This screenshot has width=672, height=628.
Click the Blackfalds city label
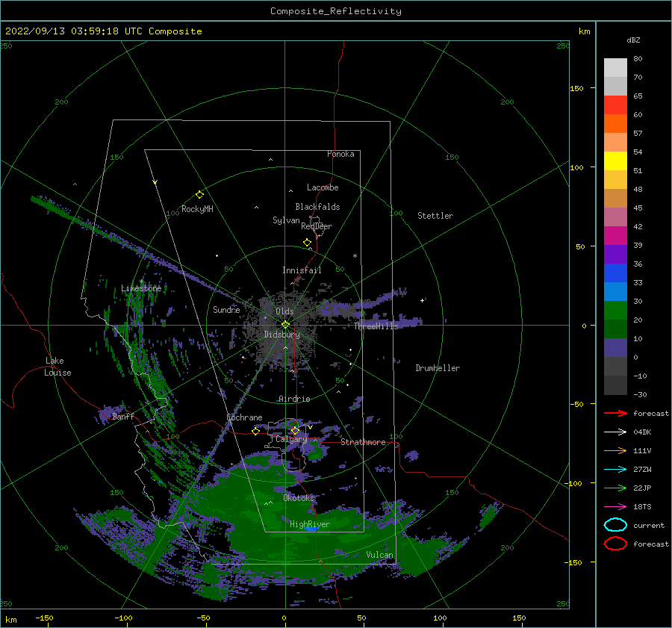pos(317,207)
